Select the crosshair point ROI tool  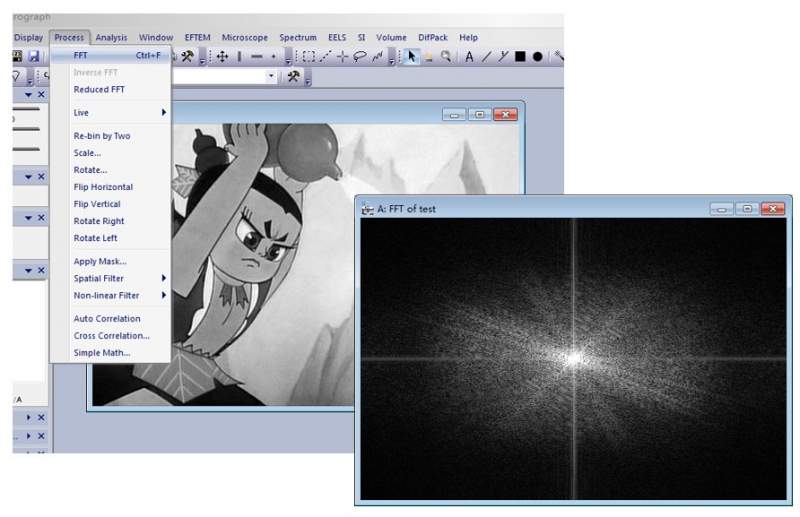pyautogui.click(x=342, y=57)
